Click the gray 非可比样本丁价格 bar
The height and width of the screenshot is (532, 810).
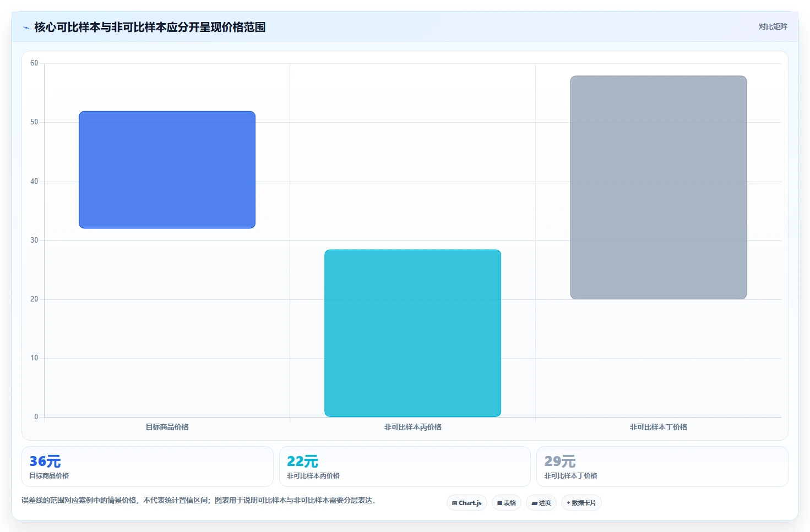tap(658, 188)
